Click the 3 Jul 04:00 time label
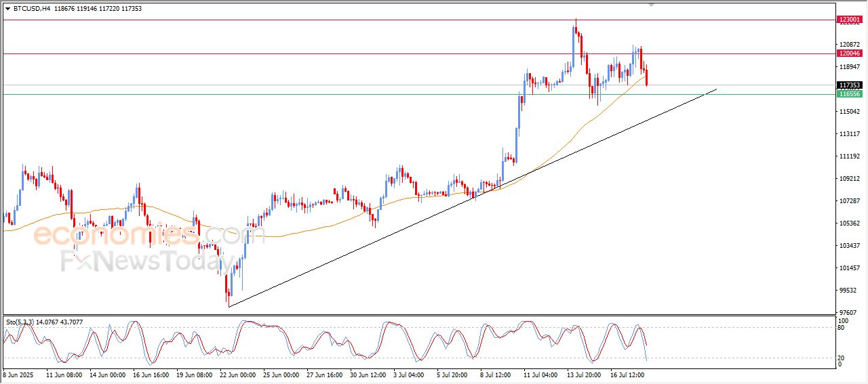The width and height of the screenshot is (868, 384). tap(409, 374)
